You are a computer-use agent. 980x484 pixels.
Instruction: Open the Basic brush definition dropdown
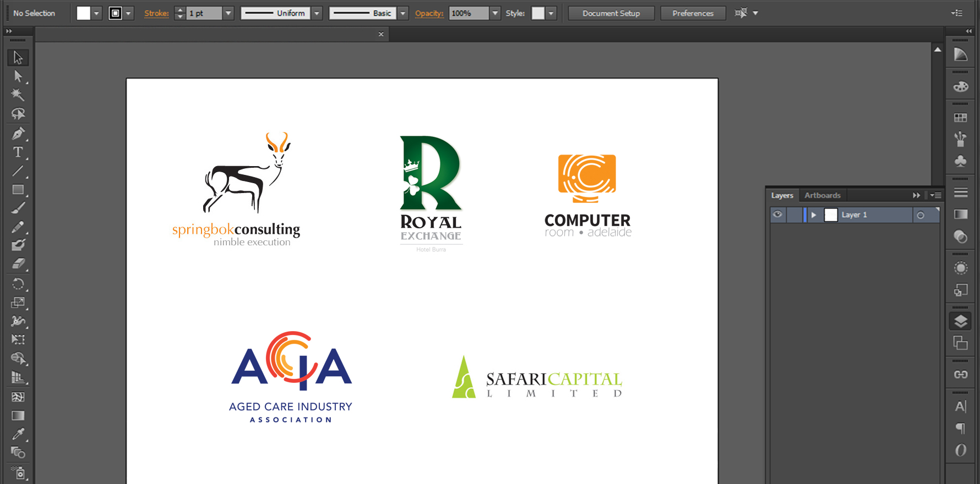(x=403, y=13)
